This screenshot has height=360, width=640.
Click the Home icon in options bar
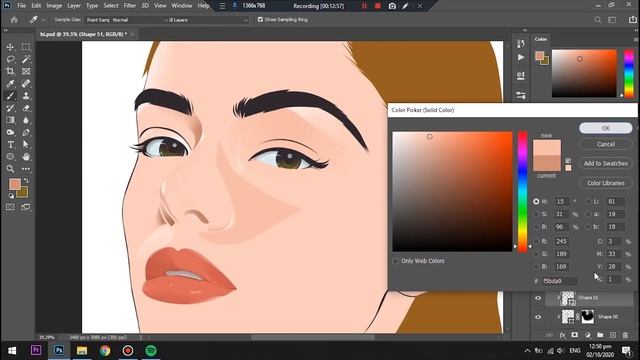pyautogui.click(x=14, y=20)
